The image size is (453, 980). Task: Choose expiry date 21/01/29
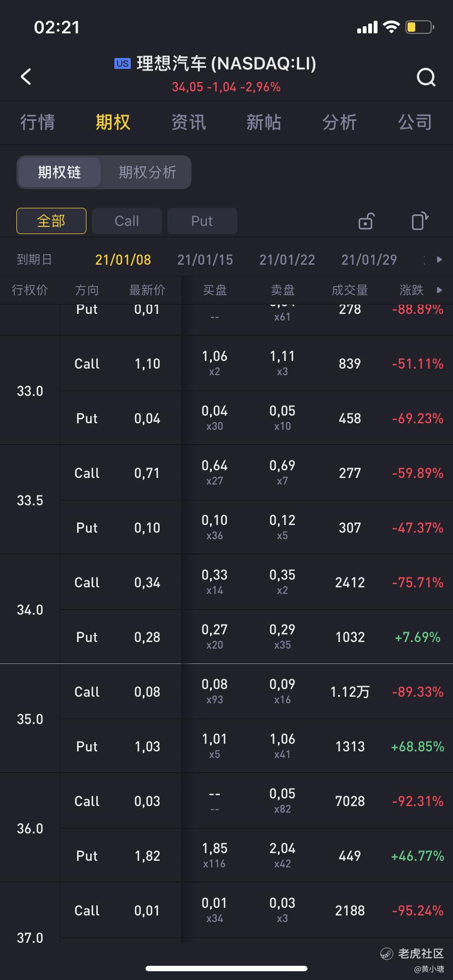click(369, 260)
